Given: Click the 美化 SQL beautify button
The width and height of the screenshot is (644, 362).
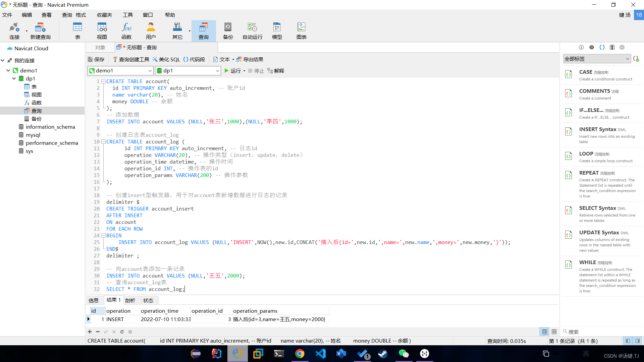Looking at the screenshot, I should click(166, 59).
